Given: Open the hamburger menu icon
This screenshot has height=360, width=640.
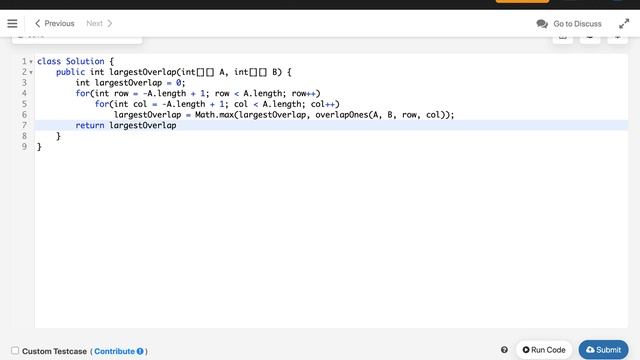Looking at the screenshot, I should [x=12, y=24].
